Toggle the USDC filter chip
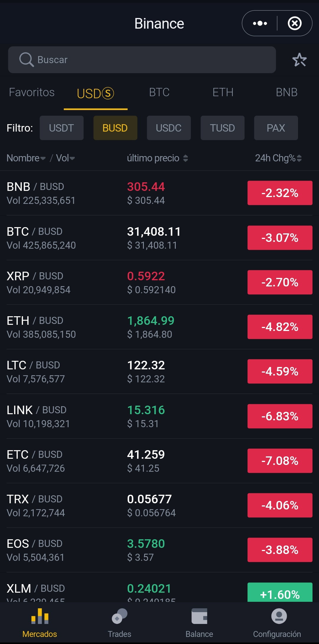The width and height of the screenshot is (319, 644). tap(169, 128)
